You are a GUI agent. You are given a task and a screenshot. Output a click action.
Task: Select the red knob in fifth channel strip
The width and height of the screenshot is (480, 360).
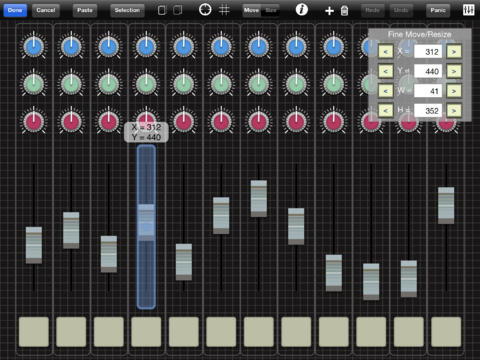tap(184, 121)
